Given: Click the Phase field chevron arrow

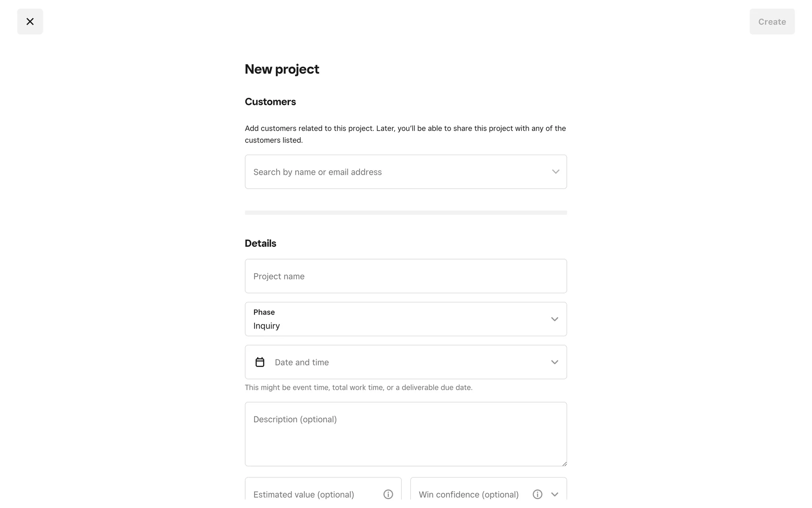Looking at the screenshot, I should pos(554,319).
